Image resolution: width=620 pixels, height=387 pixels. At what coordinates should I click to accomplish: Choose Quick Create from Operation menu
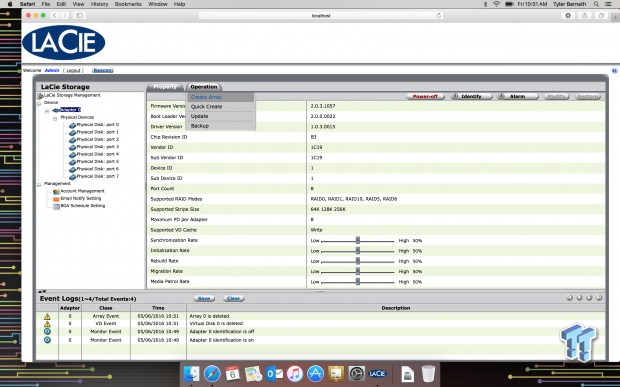(220, 107)
